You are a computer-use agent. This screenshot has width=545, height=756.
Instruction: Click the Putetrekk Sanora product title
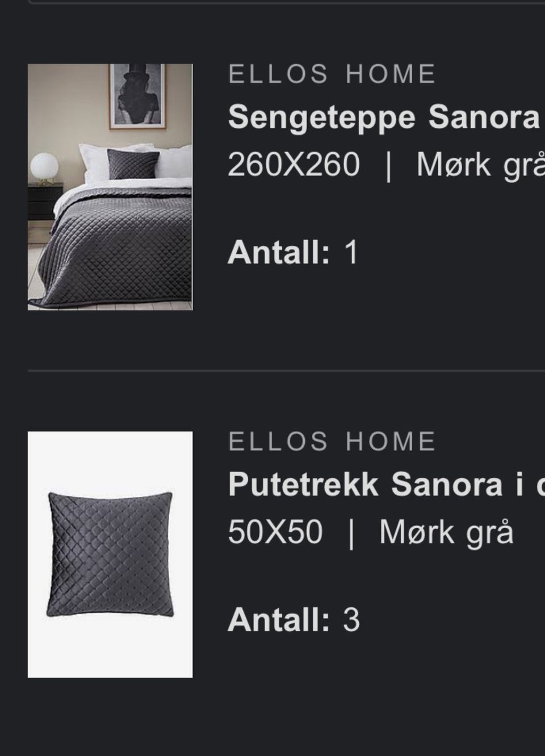[x=386, y=484]
